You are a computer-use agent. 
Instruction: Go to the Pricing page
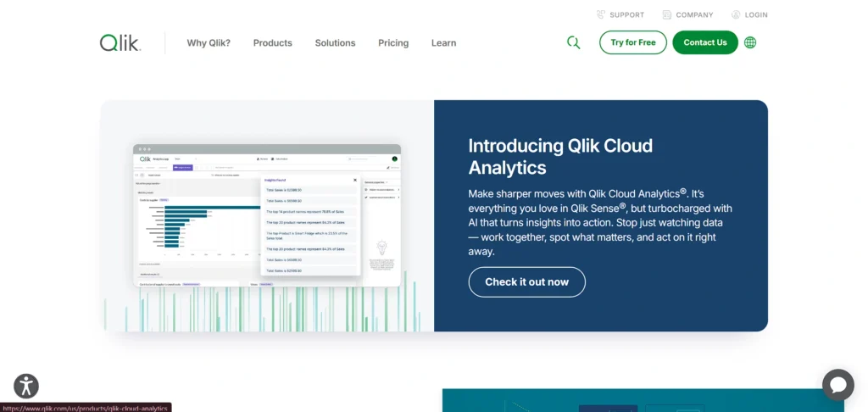(393, 42)
